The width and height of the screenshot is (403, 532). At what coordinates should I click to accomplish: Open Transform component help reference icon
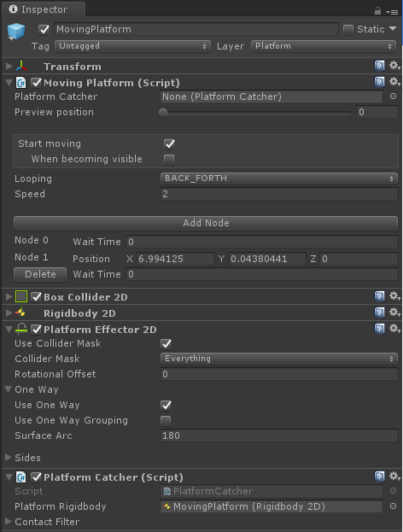(379, 66)
